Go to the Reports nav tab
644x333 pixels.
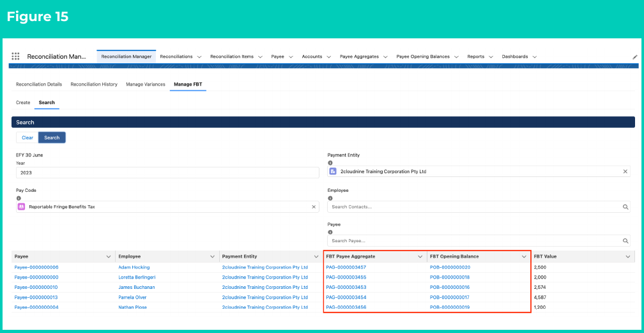[475, 56]
